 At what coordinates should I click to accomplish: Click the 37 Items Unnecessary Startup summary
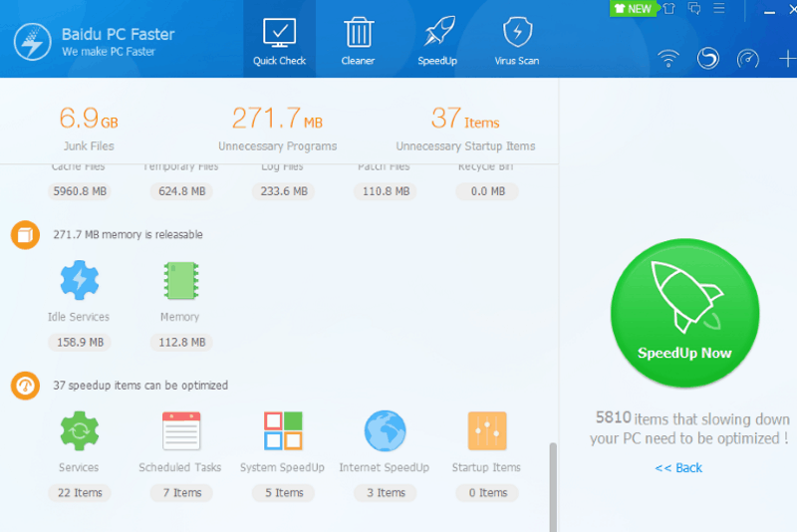pos(465,129)
